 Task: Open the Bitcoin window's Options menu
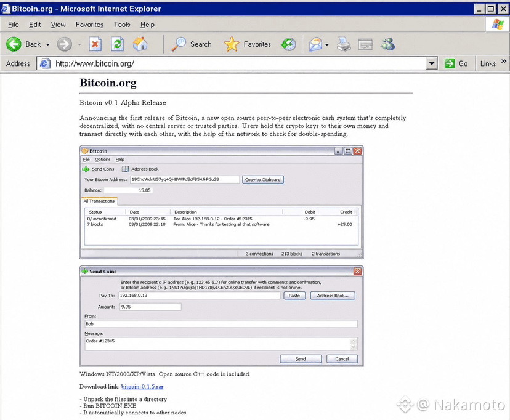point(102,160)
